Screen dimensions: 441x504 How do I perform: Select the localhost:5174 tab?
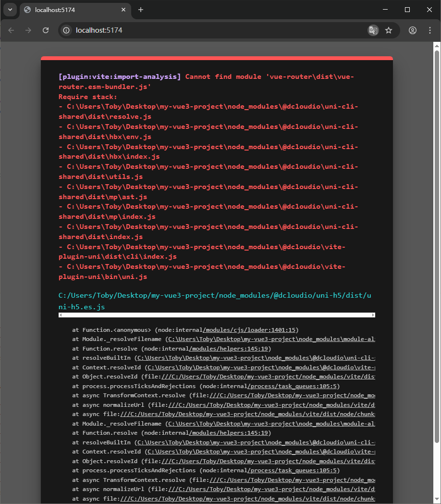pyautogui.click(x=72, y=10)
